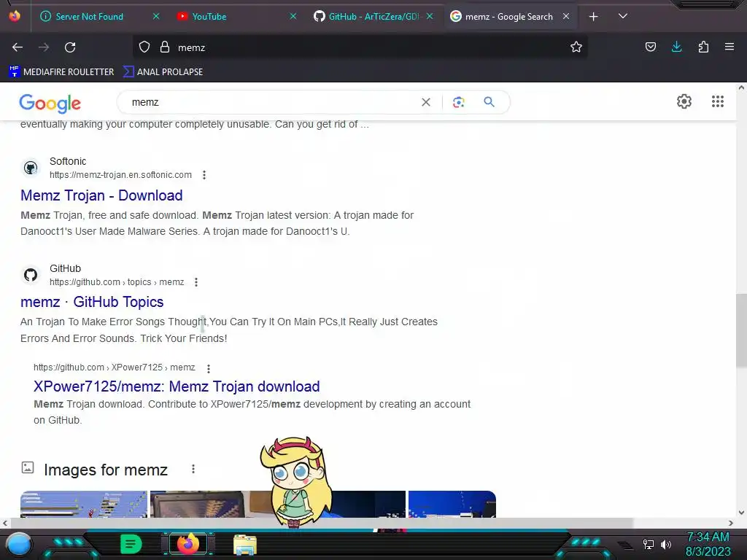747x560 pixels.
Task: Open the second memz image thumbnail
Action: [205, 504]
